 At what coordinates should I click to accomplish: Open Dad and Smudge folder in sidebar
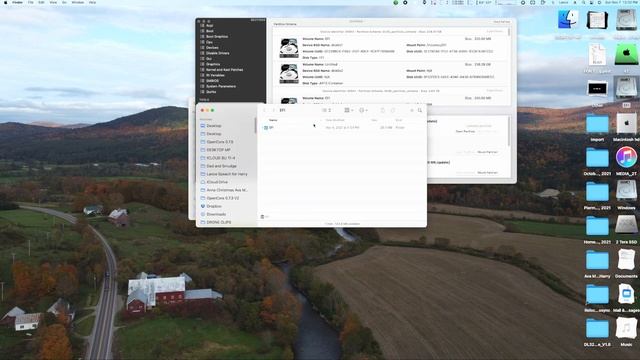coord(221,166)
